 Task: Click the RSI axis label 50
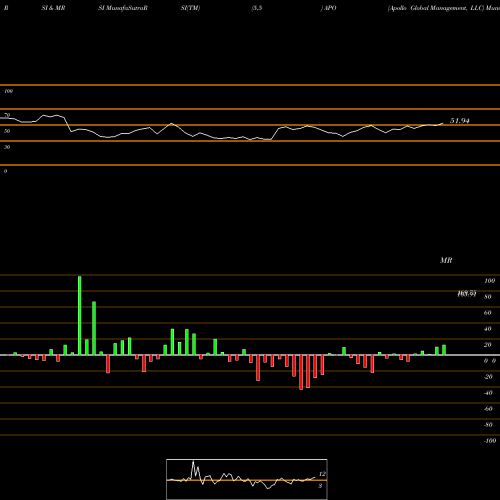[7, 131]
